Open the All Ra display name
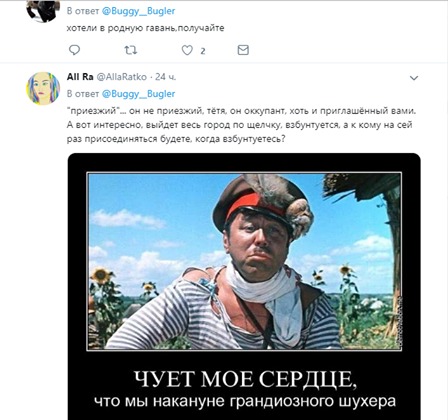 [80, 77]
